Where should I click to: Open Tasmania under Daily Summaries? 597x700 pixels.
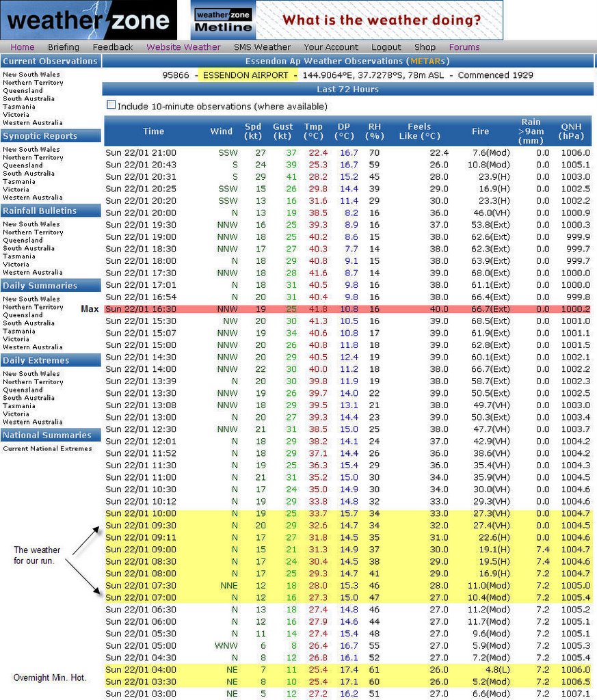18,332
